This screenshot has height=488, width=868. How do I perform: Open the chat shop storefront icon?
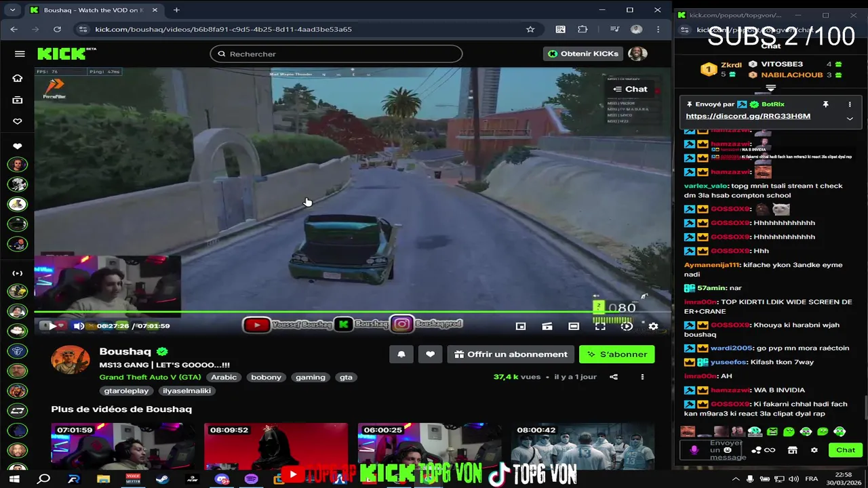[792, 450]
